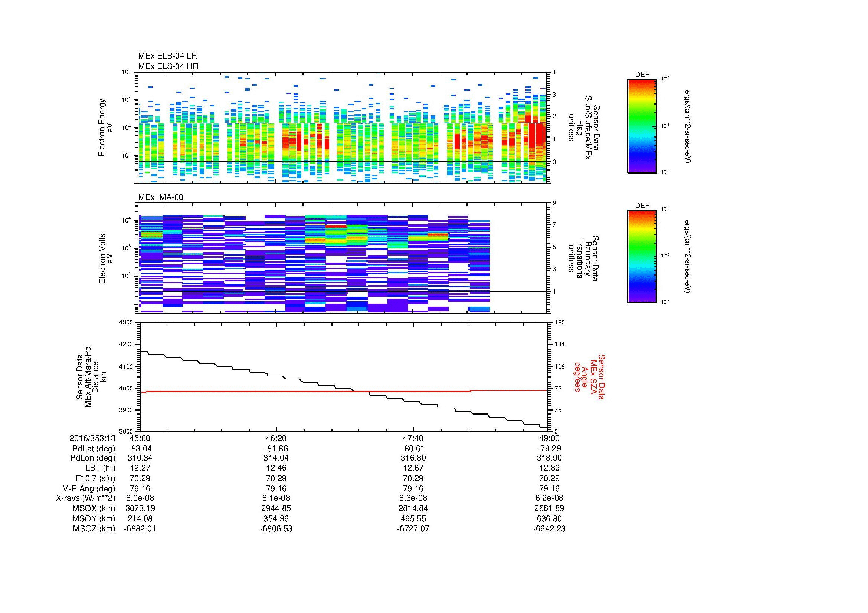Click the SZA axis tick '180'
The width and height of the screenshot is (868, 613).
(x=559, y=322)
